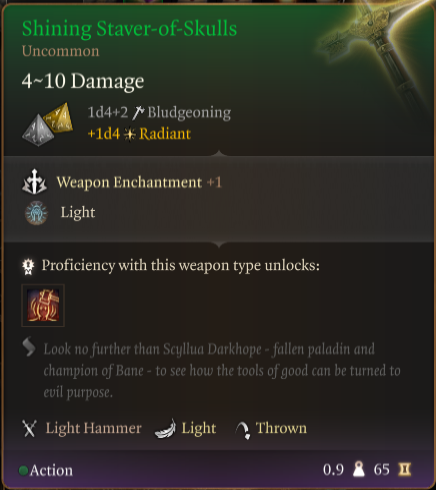Click the gold value coin icon
This screenshot has width=436, height=490.
(405, 469)
